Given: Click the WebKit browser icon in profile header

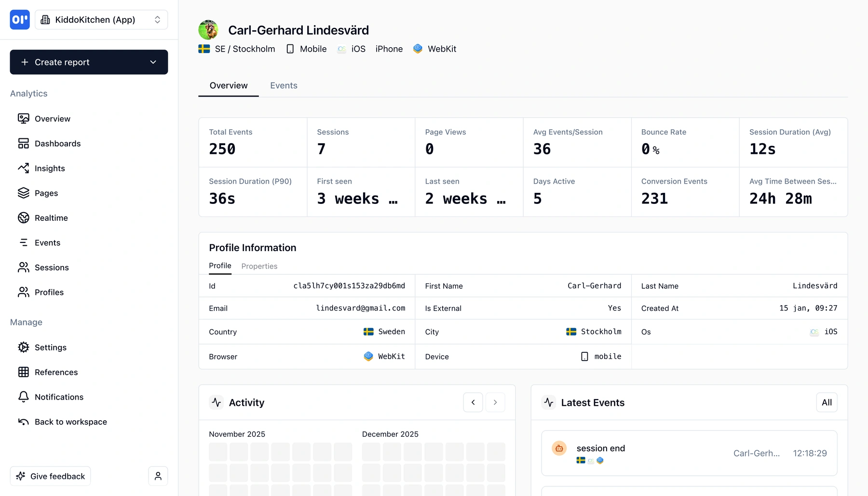Looking at the screenshot, I should pos(417,48).
